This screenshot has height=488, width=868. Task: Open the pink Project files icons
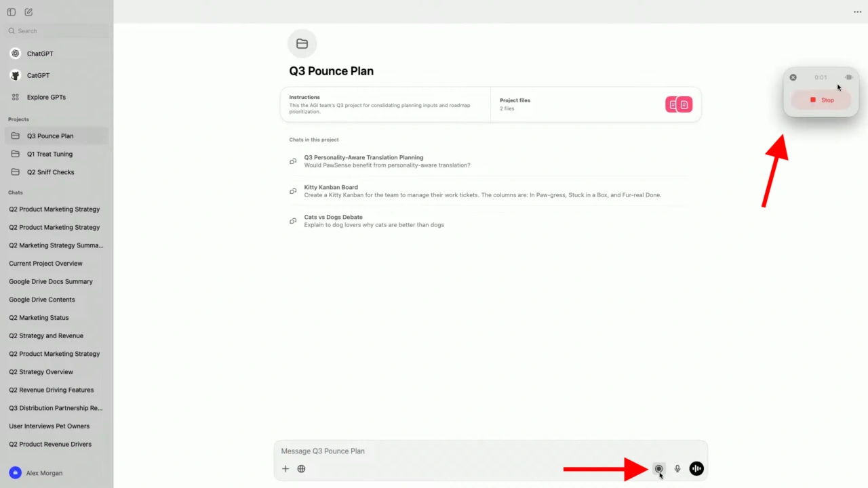679,104
